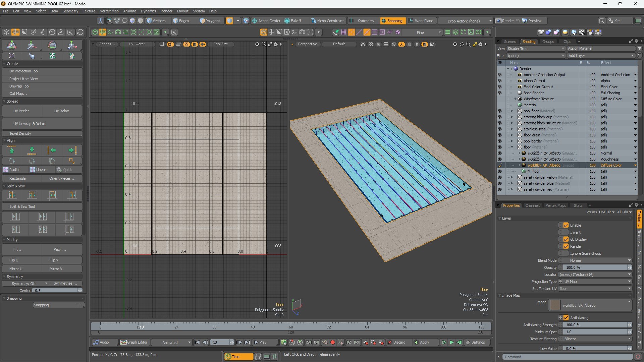The width and height of the screenshot is (644, 362).
Task: Click the Apply button
Action: (425, 342)
